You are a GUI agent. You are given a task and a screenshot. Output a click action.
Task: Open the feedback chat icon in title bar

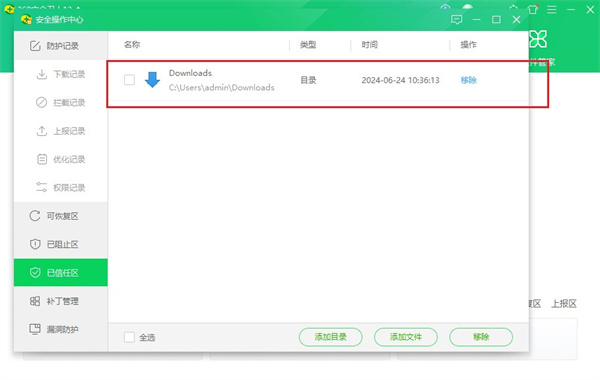(x=457, y=20)
